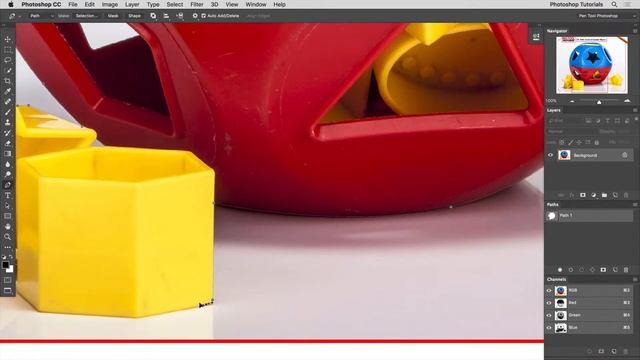Viewport: 640px width, 360px height.
Task: Open the Paths panel menu
Action: pos(635,204)
